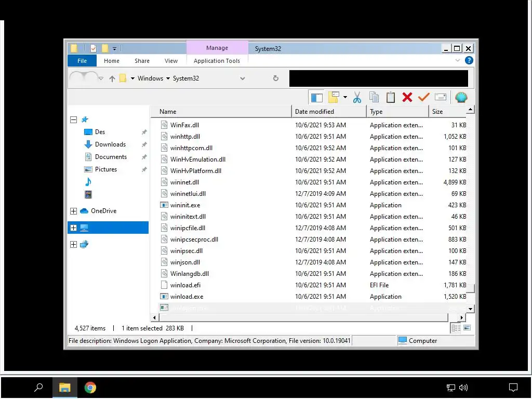532x399 pixels.
Task: Select Documents in the navigation pane
Action: 111,157
